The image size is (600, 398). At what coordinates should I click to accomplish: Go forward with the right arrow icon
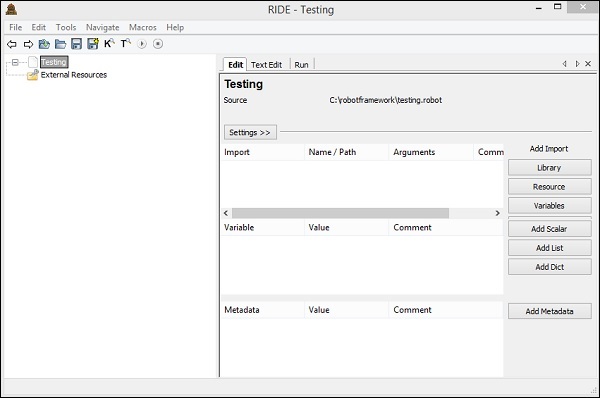coord(28,44)
